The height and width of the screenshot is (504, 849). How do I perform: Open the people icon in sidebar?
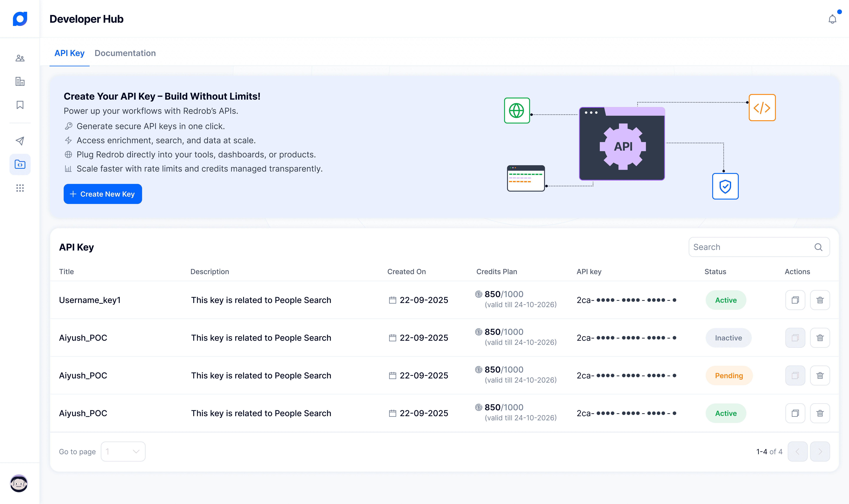click(x=20, y=58)
